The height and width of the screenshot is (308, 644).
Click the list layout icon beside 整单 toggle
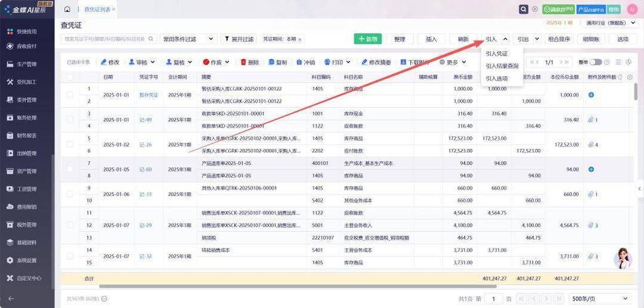619,62
